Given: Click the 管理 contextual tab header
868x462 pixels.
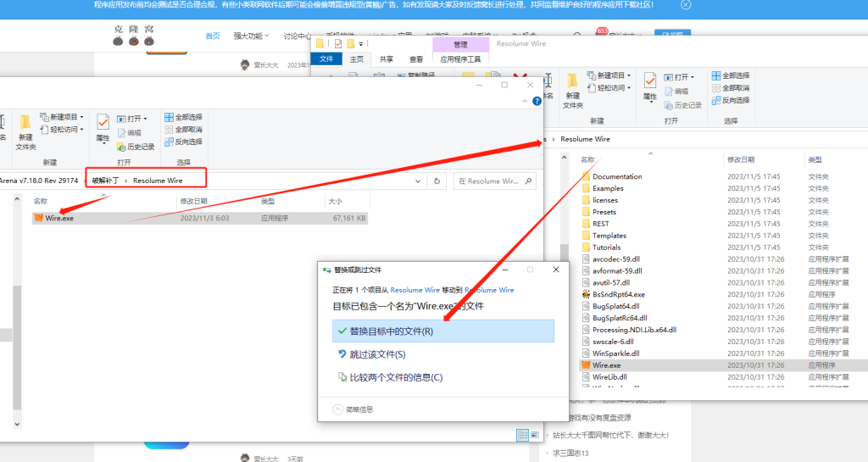Looking at the screenshot, I should click(x=460, y=45).
